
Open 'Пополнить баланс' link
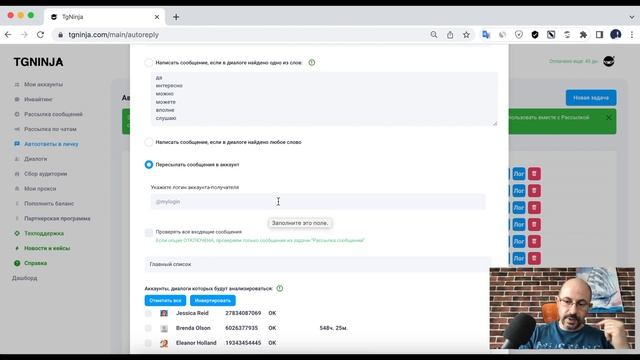pyautogui.click(x=49, y=204)
